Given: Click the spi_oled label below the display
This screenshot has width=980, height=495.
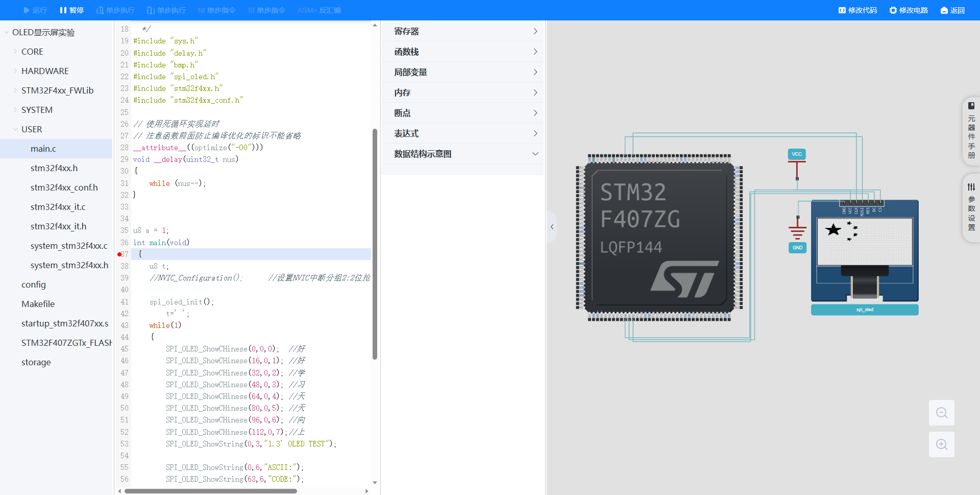Looking at the screenshot, I should click(x=865, y=310).
